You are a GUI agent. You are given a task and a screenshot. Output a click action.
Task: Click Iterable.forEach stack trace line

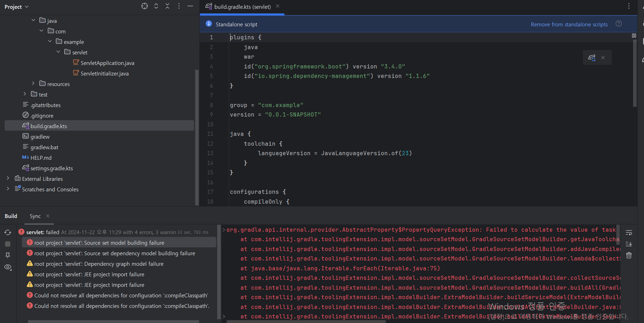click(x=340, y=268)
